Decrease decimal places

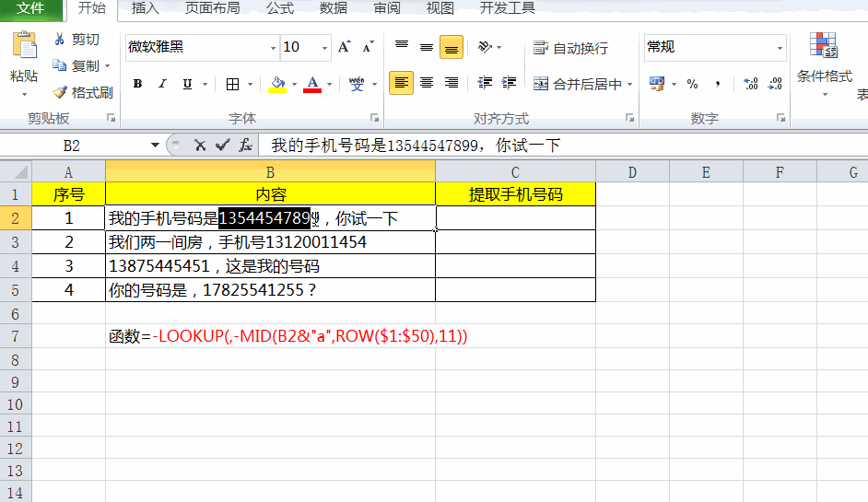(x=776, y=84)
